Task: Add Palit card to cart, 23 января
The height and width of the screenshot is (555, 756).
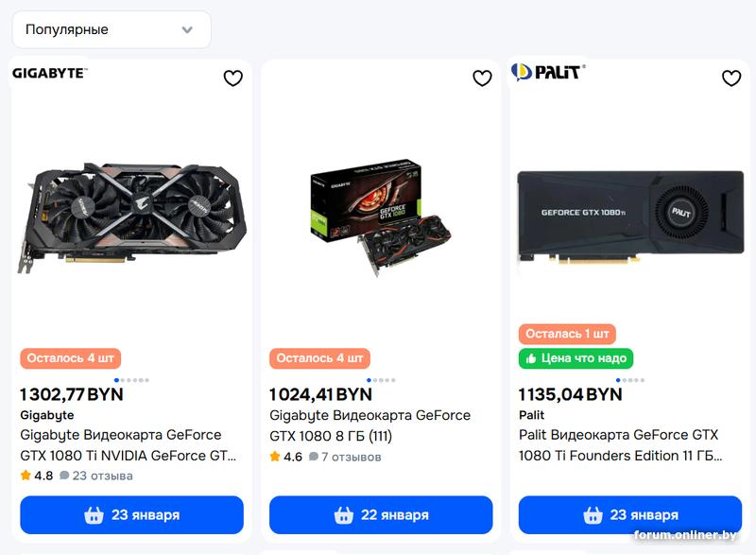Action: point(630,515)
